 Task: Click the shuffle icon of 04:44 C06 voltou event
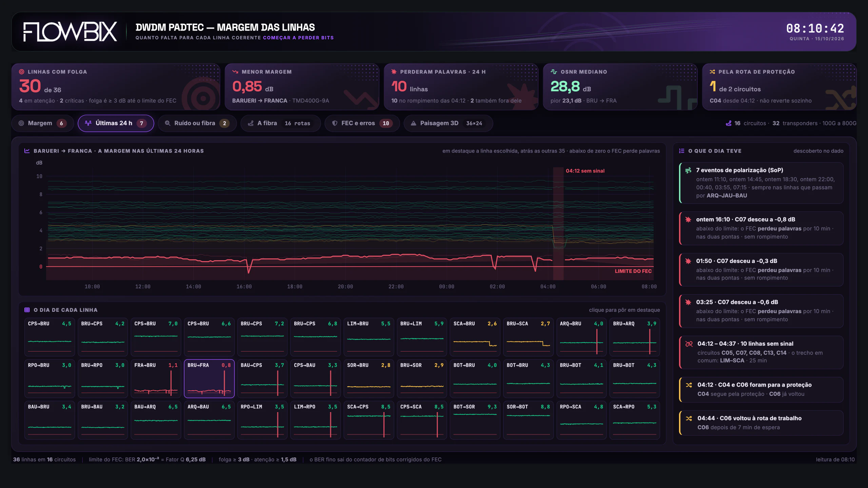689,419
